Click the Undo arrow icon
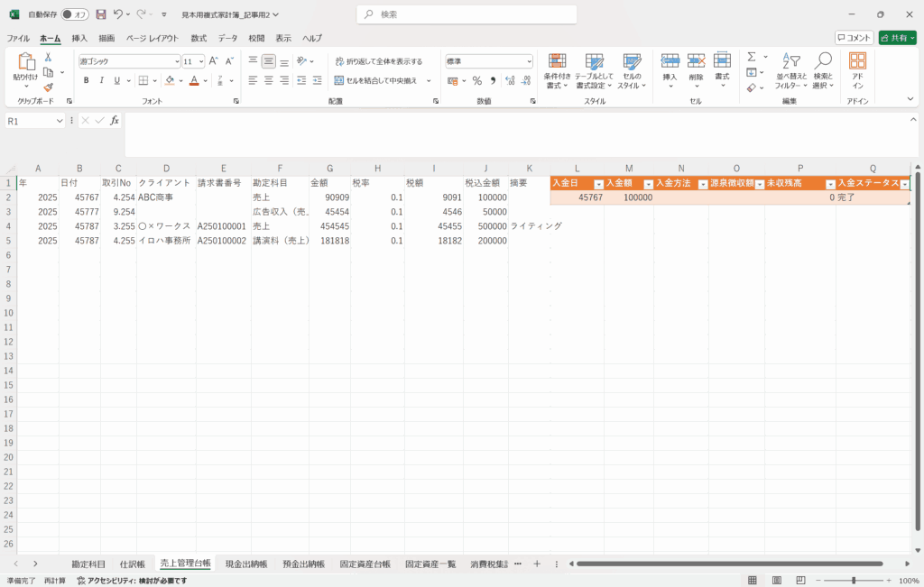924x587 pixels. coord(118,14)
